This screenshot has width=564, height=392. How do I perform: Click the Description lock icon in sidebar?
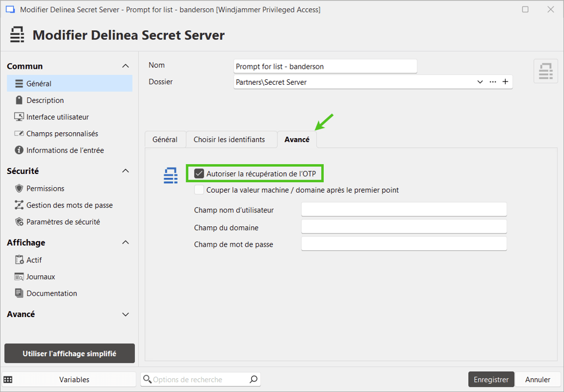(19, 100)
